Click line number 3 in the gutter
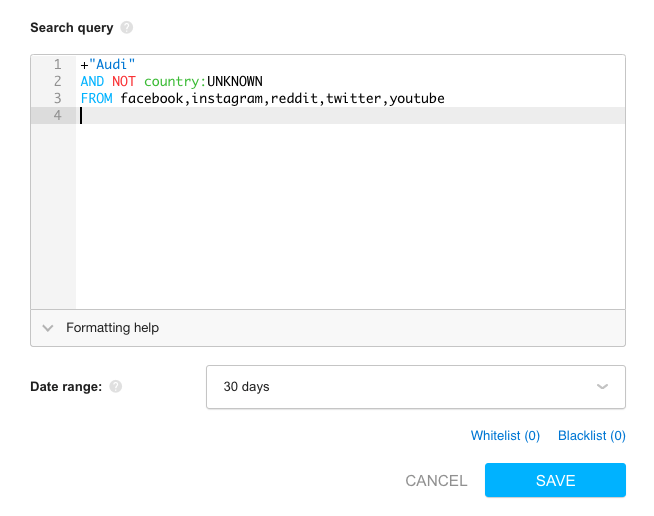 [x=57, y=98]
